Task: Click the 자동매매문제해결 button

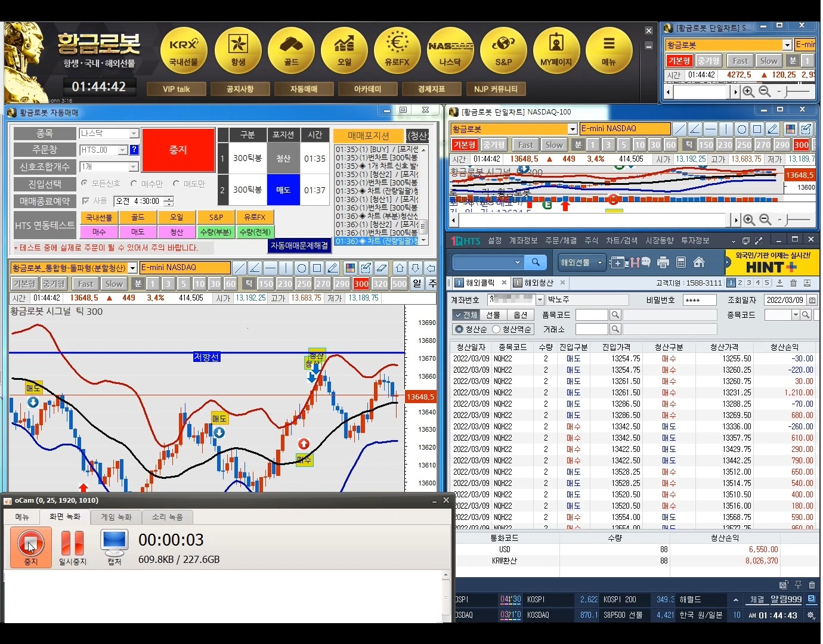Action: click(300, 245)
